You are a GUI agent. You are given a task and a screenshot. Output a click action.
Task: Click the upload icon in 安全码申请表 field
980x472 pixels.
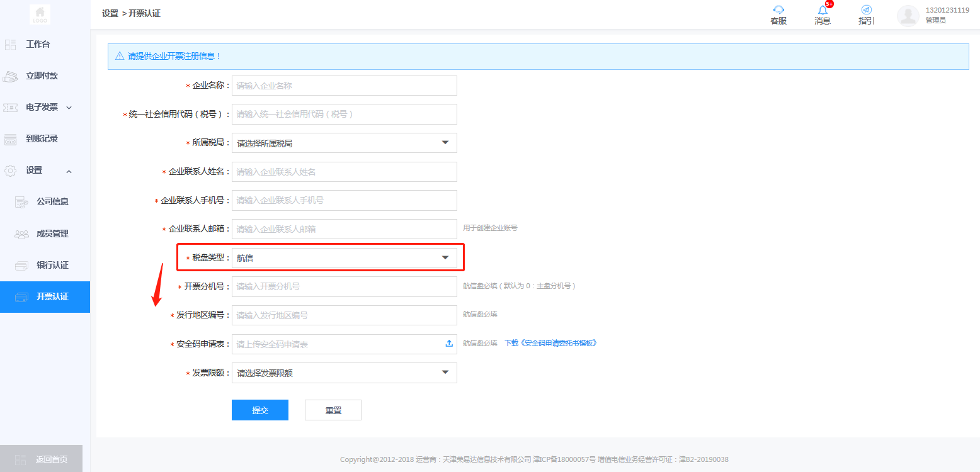click(x=449, y=344)
